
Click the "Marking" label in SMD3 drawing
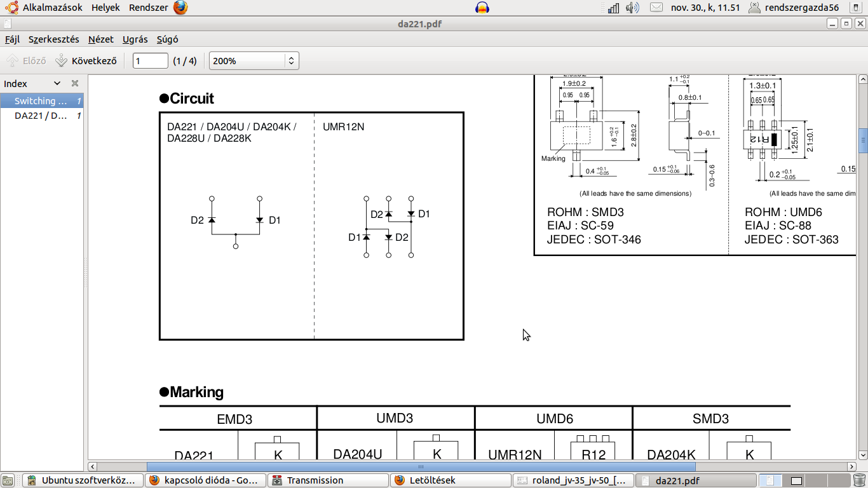553,158
